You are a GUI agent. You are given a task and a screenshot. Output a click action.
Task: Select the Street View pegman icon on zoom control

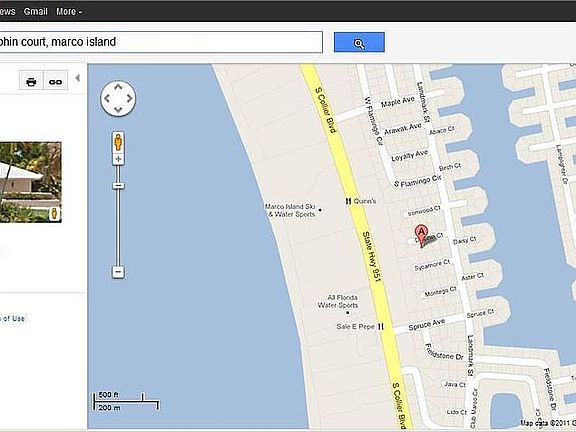[118, 142]
